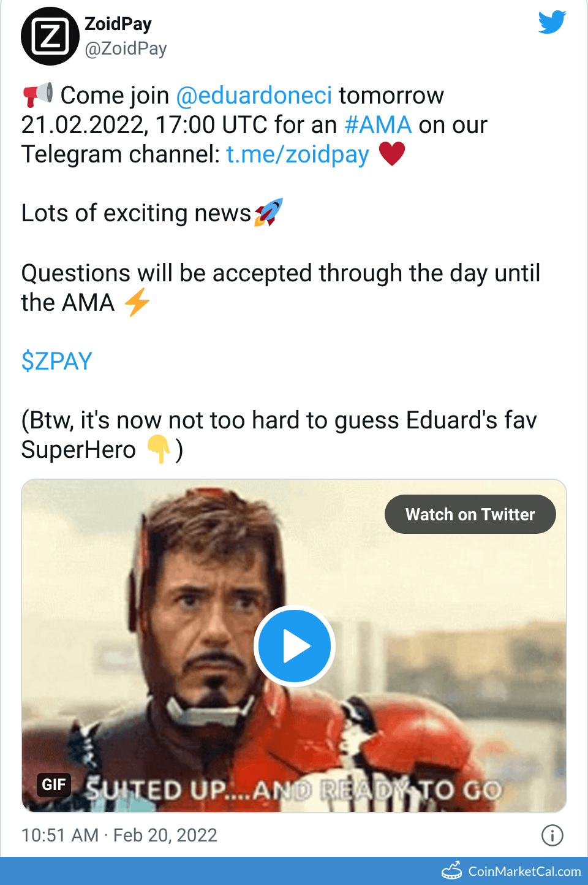Click the pointing-down hand emoji
This screenshot has width=588, height=885.
[x=158, y=449]
